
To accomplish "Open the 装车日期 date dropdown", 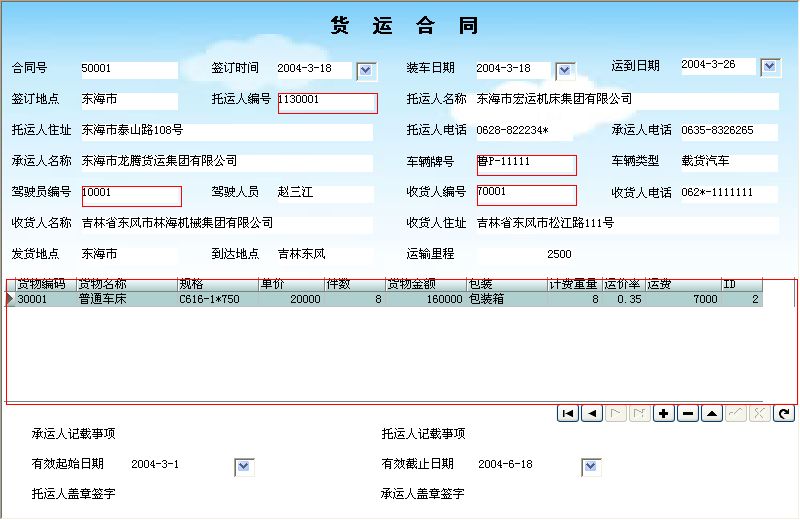I will (565, 70).
